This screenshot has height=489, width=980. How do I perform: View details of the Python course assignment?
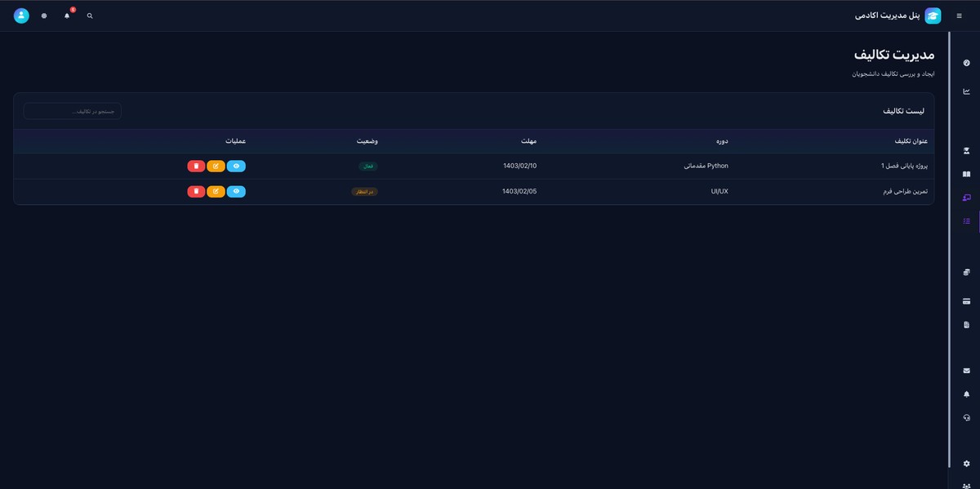coord(236,166)
